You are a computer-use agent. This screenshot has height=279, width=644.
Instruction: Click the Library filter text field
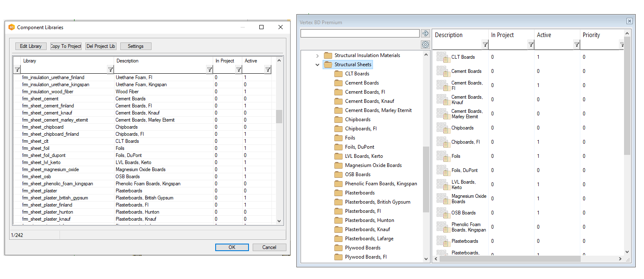coord(64,70)
